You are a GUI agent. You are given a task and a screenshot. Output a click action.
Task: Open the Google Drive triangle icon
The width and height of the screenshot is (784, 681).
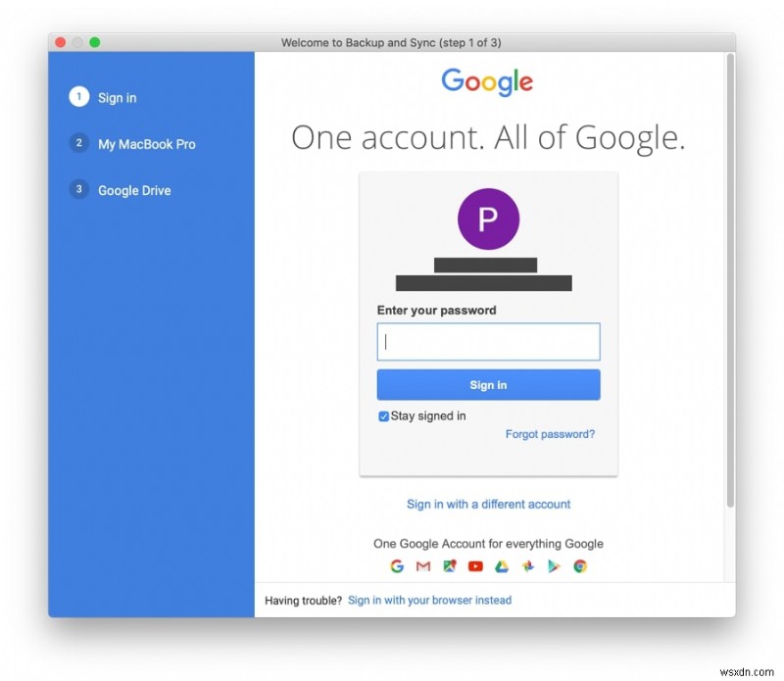(x=501, y=566)
